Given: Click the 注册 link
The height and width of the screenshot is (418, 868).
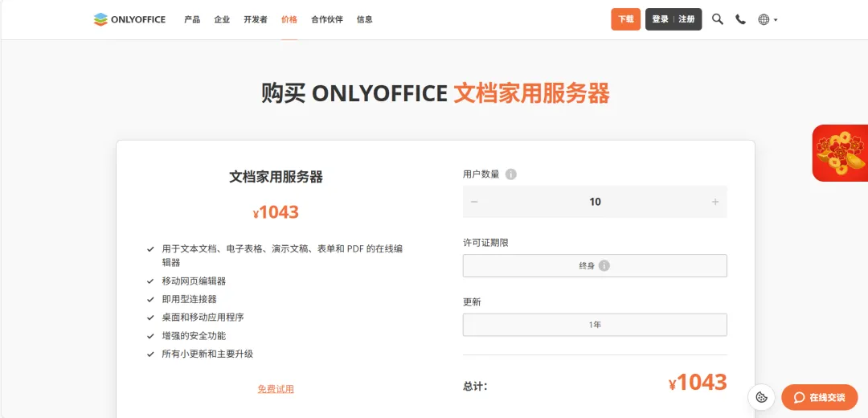Looking at the screenshot, I should (686, 19).
